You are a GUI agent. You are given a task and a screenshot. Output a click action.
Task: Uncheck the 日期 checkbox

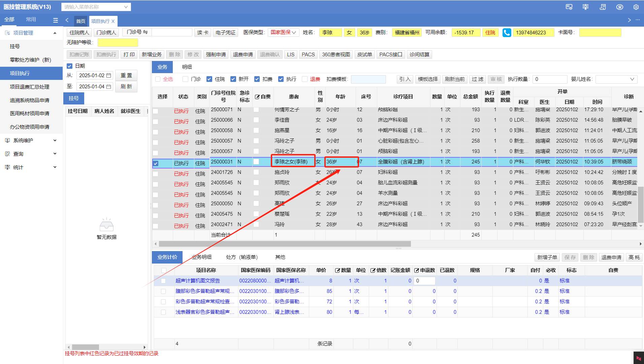coord(70,66)
